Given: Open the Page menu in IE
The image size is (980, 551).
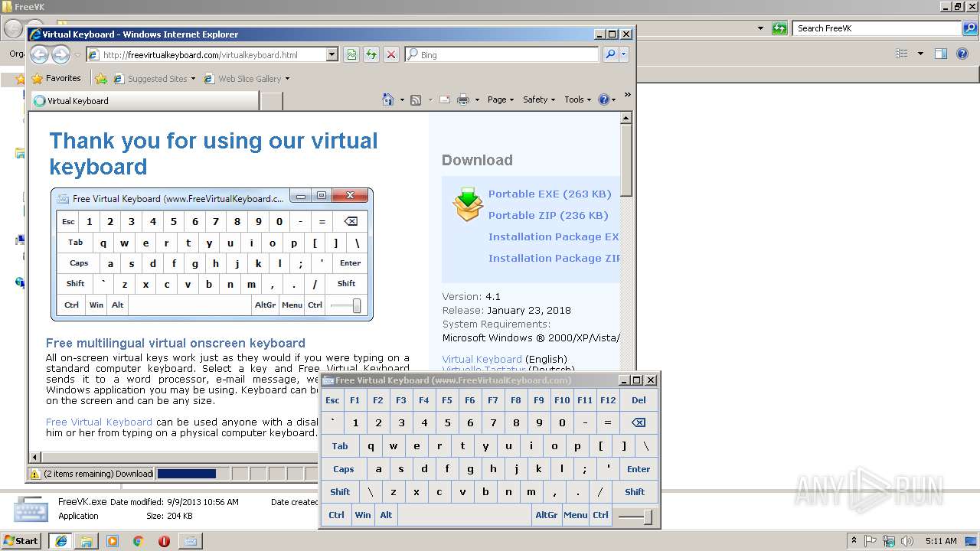Looking at the screenshot, I should tap(501, 99).
